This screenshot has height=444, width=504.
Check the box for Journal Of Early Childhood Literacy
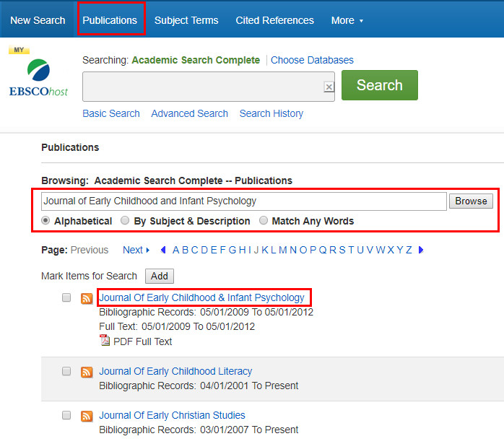point(66,371)
